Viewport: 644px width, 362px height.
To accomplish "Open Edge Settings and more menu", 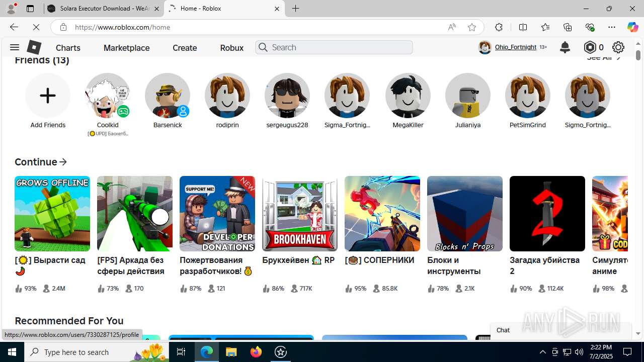I will [612, 27].
